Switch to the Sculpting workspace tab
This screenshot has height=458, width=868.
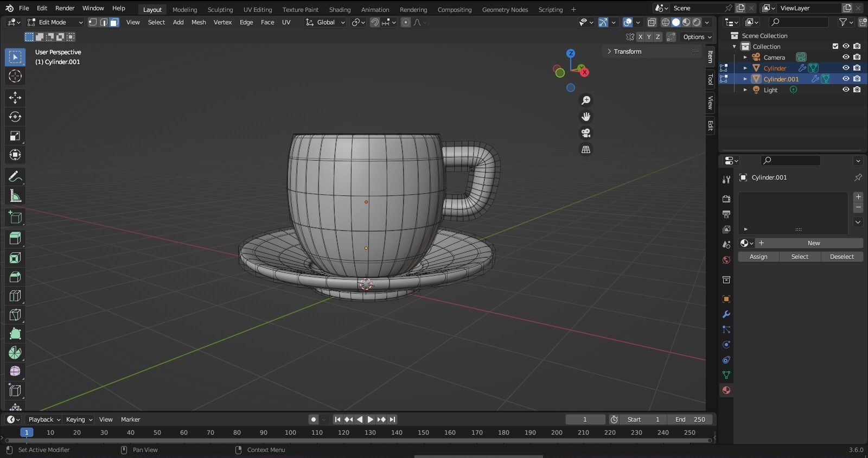click(x=220, y=9)
